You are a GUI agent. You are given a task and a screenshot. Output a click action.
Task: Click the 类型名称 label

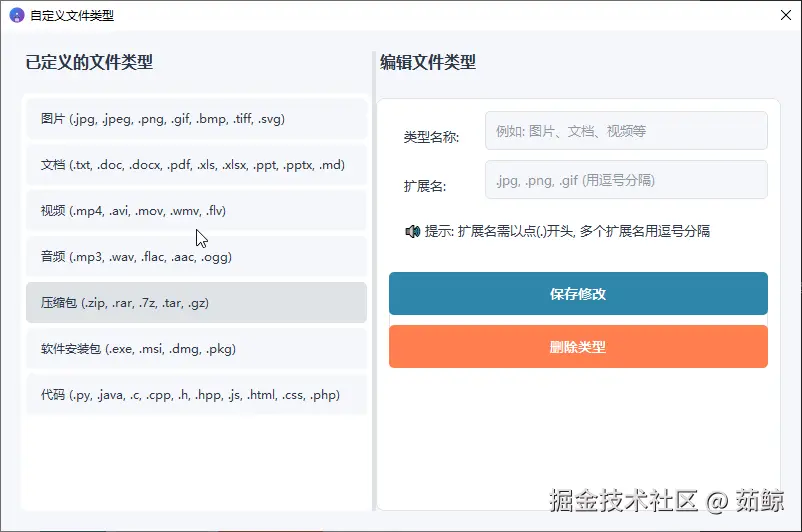pos(431,137)
